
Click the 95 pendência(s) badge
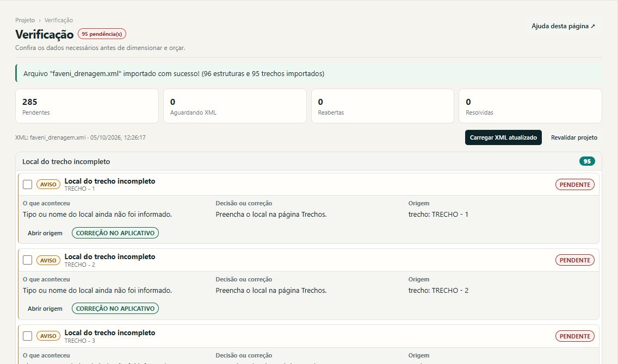pos(102,34)
